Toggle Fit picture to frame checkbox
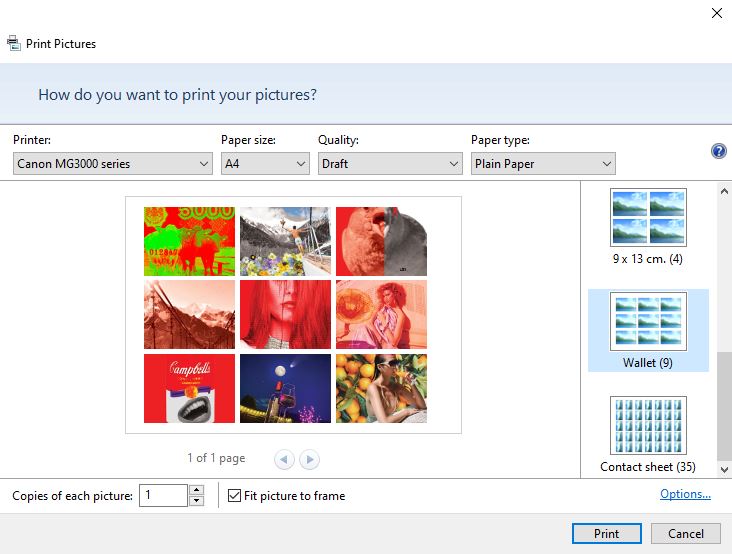 click(x=235, y=496)
